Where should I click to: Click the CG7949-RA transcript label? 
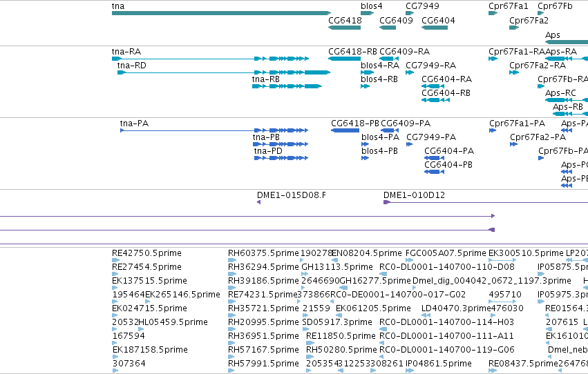[x=431, y=66]
